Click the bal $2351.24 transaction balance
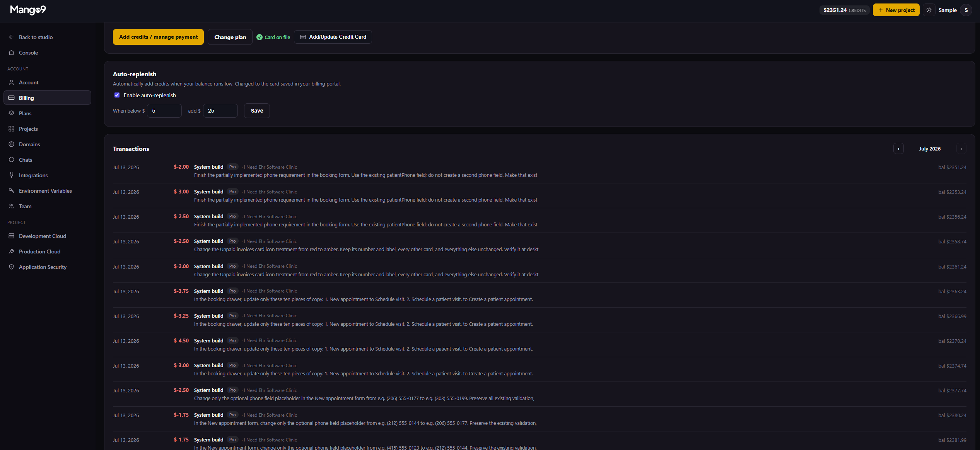 coord(952,167)
